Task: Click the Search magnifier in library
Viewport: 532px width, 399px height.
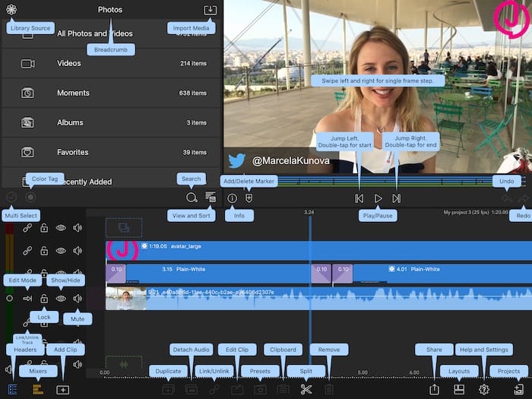Action: 192,198
